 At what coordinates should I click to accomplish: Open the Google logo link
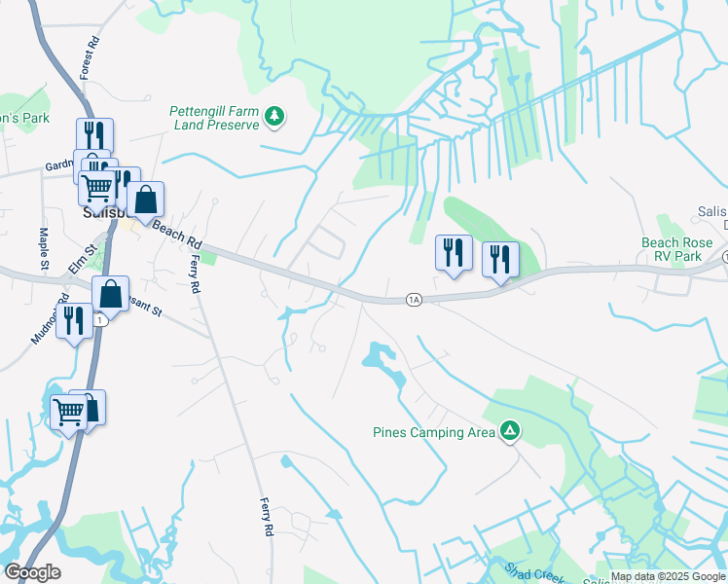[32, 572]
